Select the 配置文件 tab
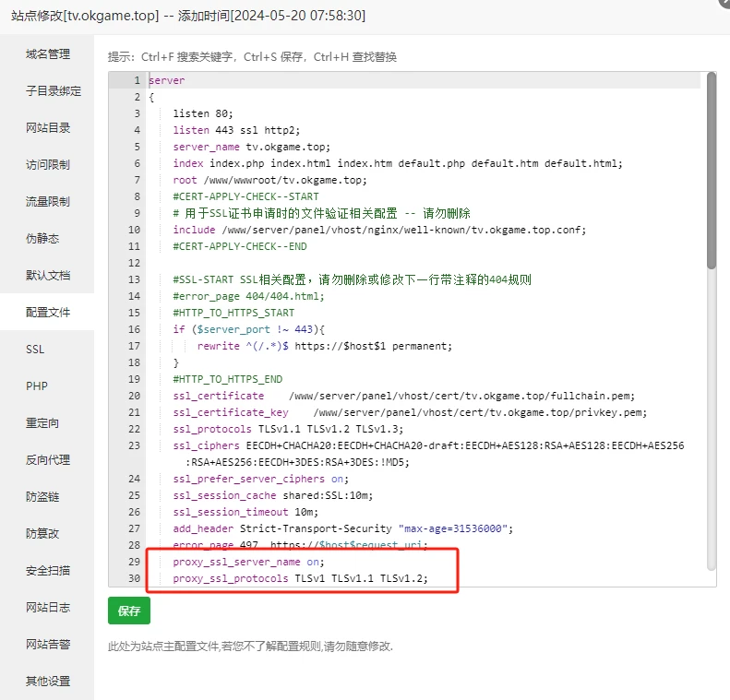730x700 pixels. [47, 313]
